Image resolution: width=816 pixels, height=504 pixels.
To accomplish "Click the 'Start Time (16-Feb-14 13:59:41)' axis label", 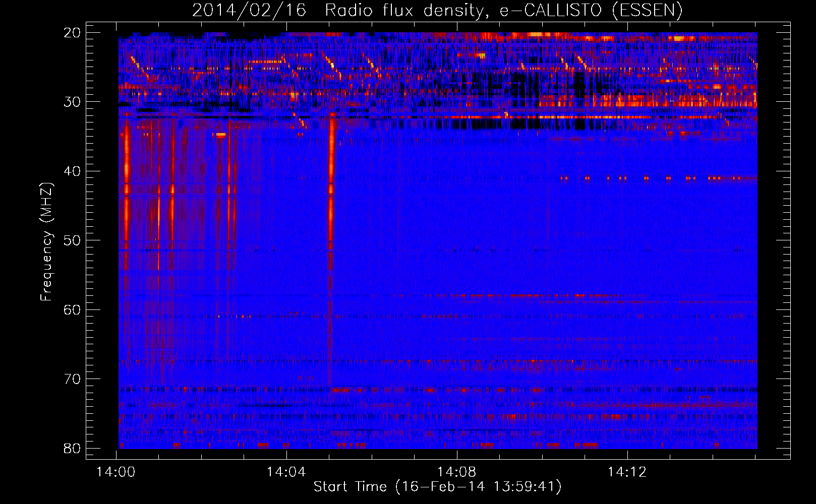I will coord(437,487).
